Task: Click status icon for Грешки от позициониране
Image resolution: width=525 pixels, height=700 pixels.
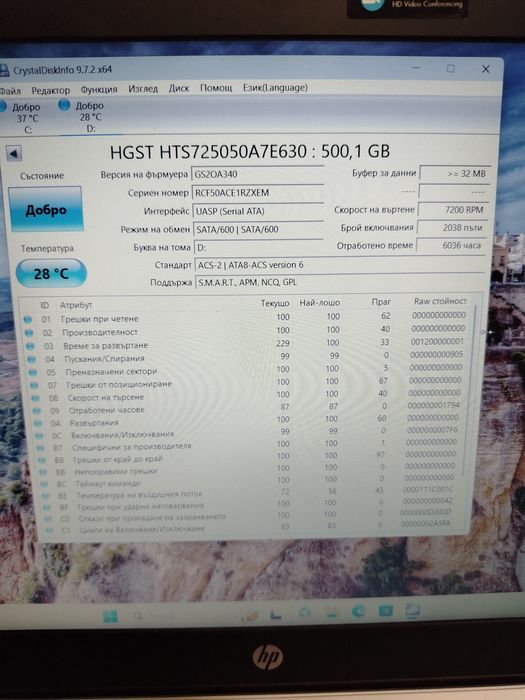Action: pos(34,385)
